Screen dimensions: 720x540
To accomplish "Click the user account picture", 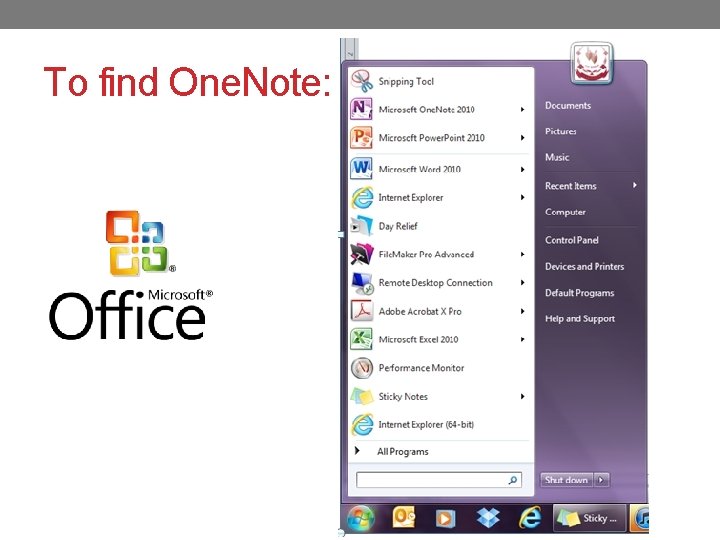I will coord(592,63).
